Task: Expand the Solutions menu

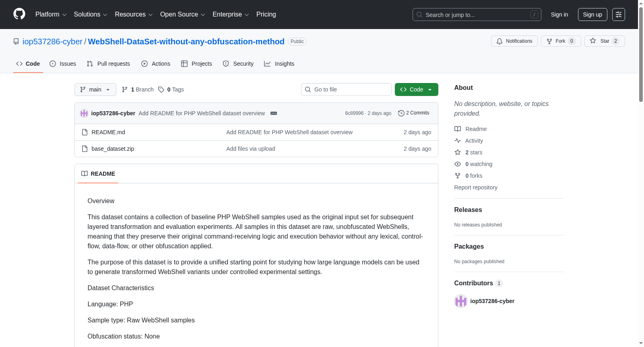Action: pyautogui.click(x=91, y=15)
